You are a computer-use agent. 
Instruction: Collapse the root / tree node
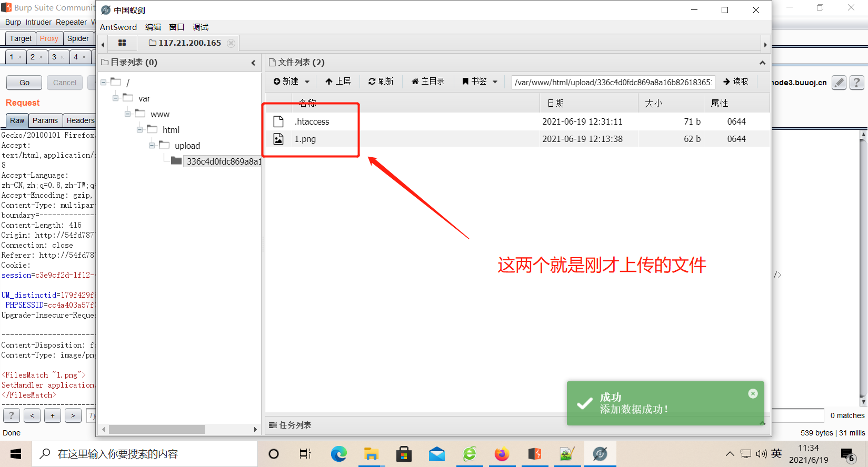click(x=104, y=82)
